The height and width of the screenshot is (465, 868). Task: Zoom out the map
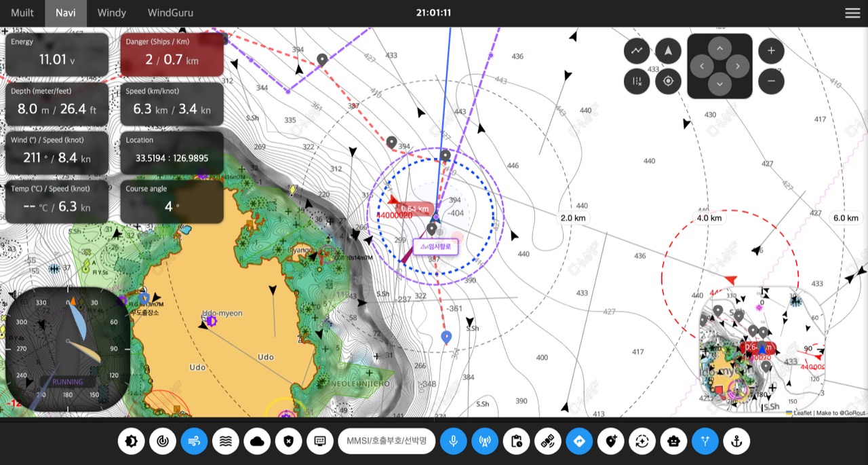[771, 81]
